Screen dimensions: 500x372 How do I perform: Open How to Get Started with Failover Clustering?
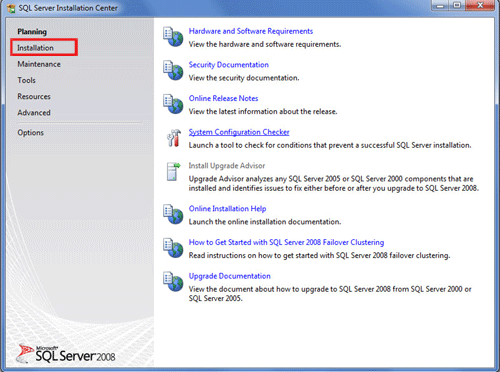coord(286,242)
